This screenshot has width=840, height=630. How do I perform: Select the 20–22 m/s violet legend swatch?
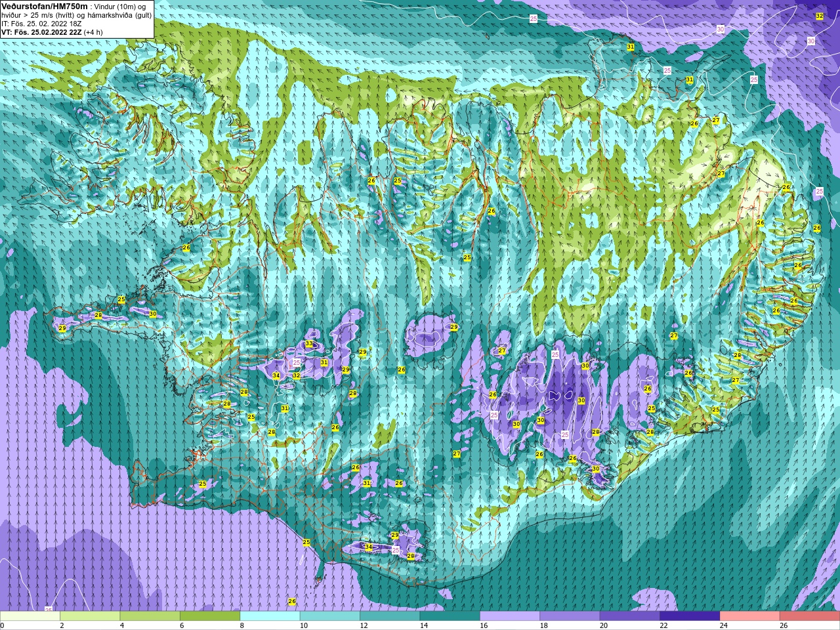629,616
